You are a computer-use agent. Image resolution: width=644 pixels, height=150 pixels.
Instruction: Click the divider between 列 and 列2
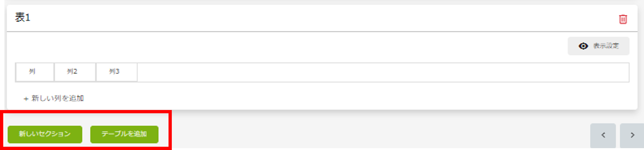[x=54, y=72]
